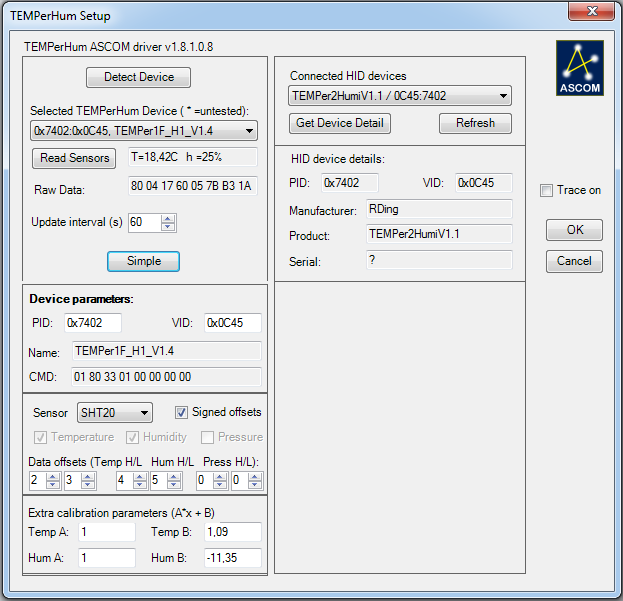Click the Raw Data hex field
Viewport: 623px width, 601px height.
tap(193, 186)
